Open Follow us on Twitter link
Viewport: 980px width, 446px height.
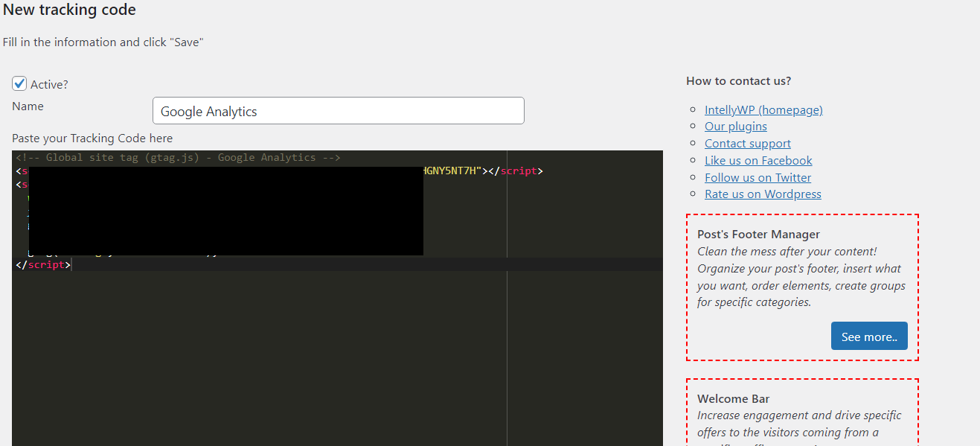pos(758,177)
